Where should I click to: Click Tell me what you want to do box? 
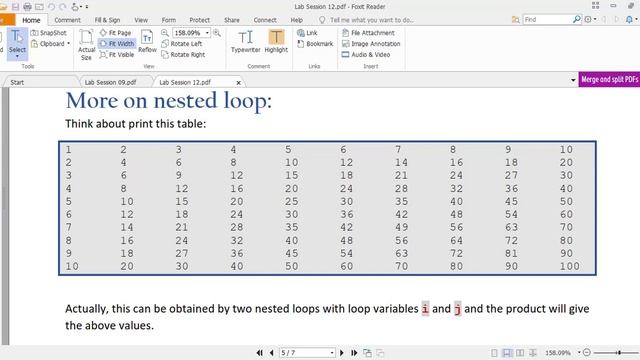pos(367,20)
